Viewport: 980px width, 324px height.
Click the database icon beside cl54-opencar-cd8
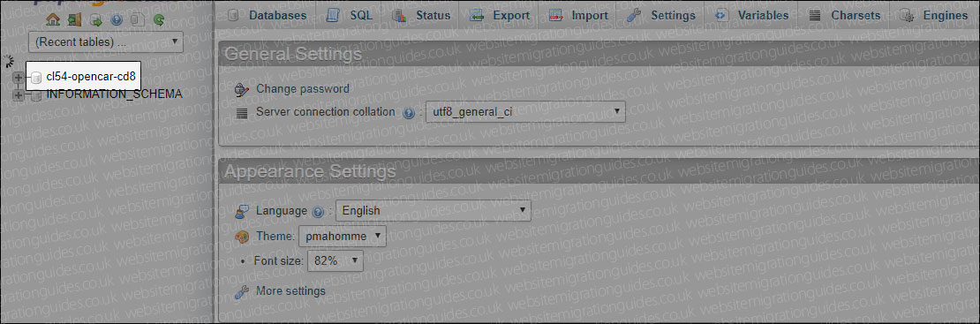coord(36,77)
